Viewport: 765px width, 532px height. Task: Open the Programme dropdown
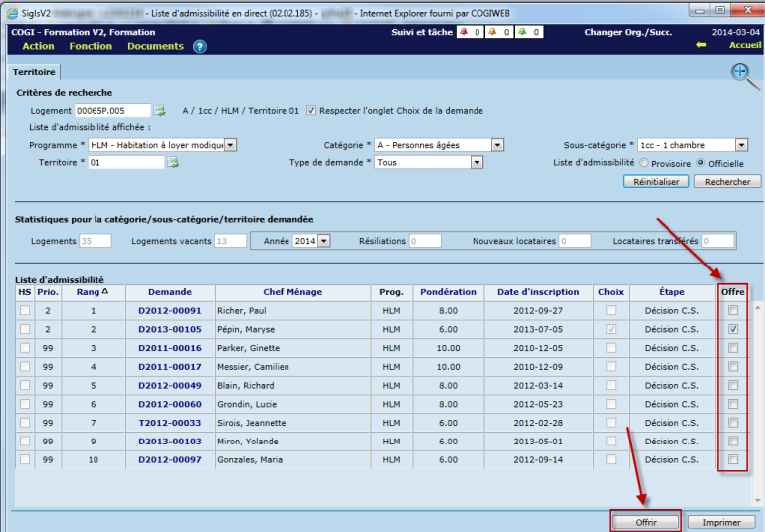(x=231, y=145)
